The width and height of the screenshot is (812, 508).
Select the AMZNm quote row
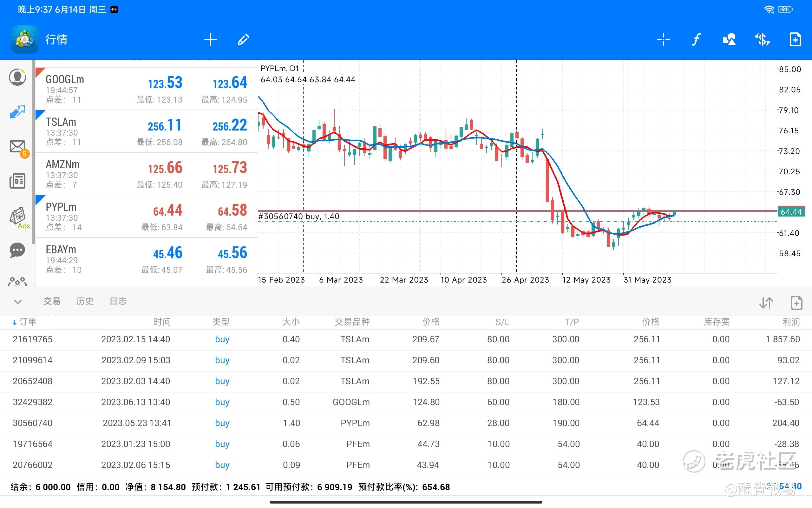tap(146, 174)
